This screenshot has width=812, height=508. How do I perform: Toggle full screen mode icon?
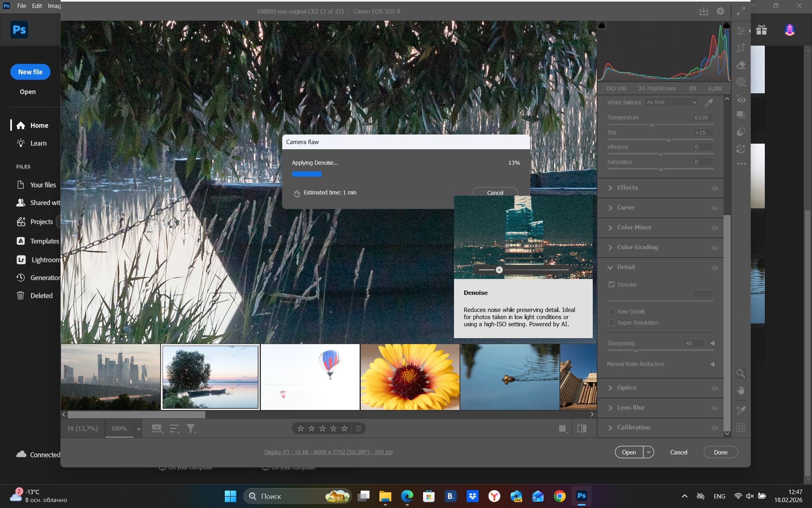coord(741,12)
